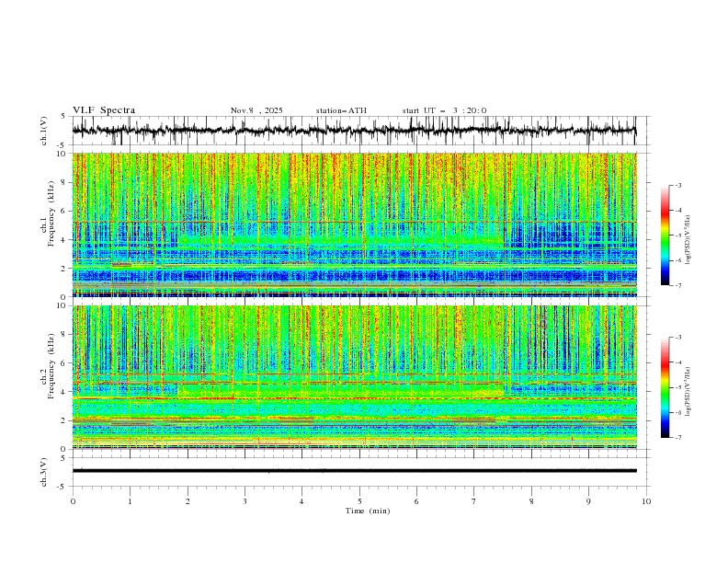Click the ch.2 colorbar "log(PSD)(V²/Hz)" label
This screenshot has height=563, width=728.
pyautogui.click(x=688, y=392)
